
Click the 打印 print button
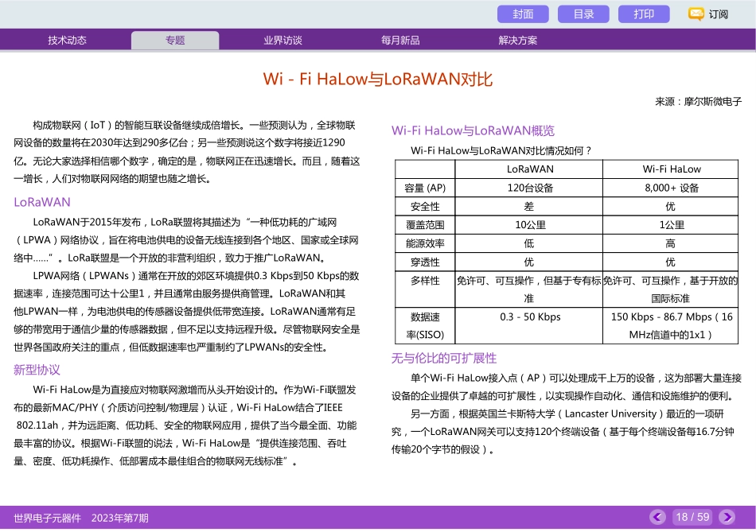point(643,14)
